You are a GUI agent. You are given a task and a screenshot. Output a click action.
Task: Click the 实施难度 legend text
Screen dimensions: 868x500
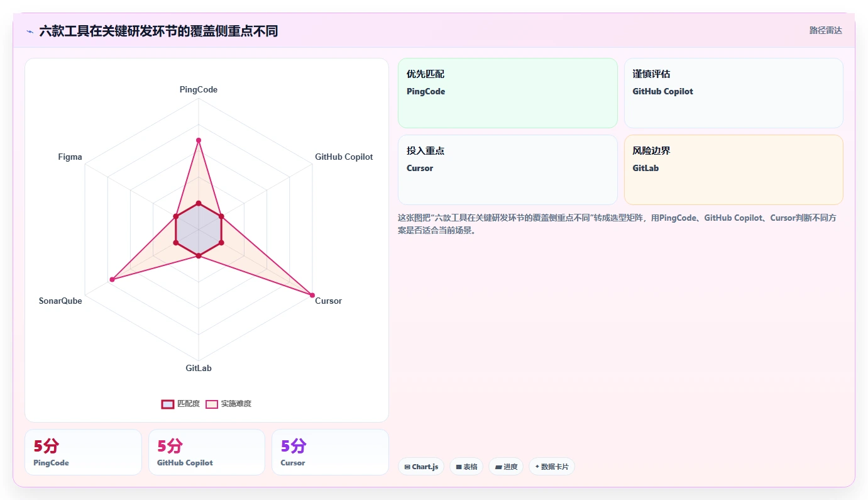point(236,404)
